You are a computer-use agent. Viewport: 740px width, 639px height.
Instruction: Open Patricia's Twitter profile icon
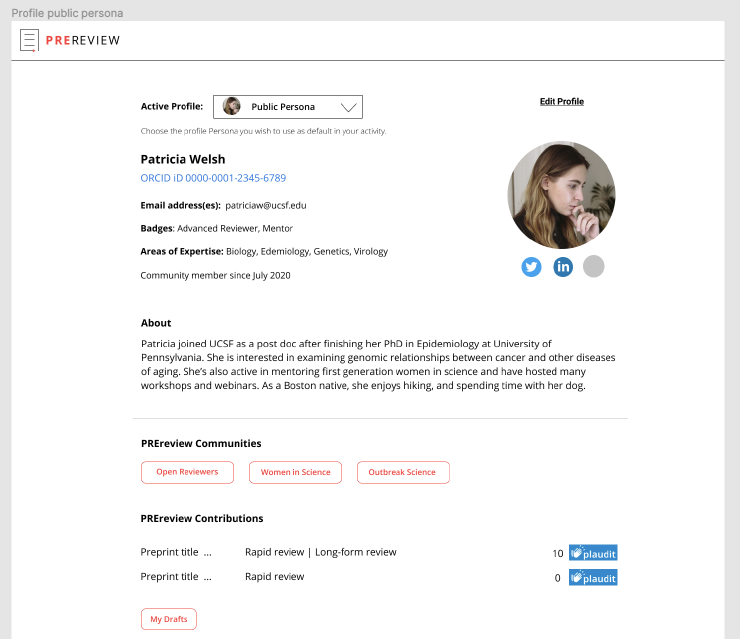click(x=531, y=267)
